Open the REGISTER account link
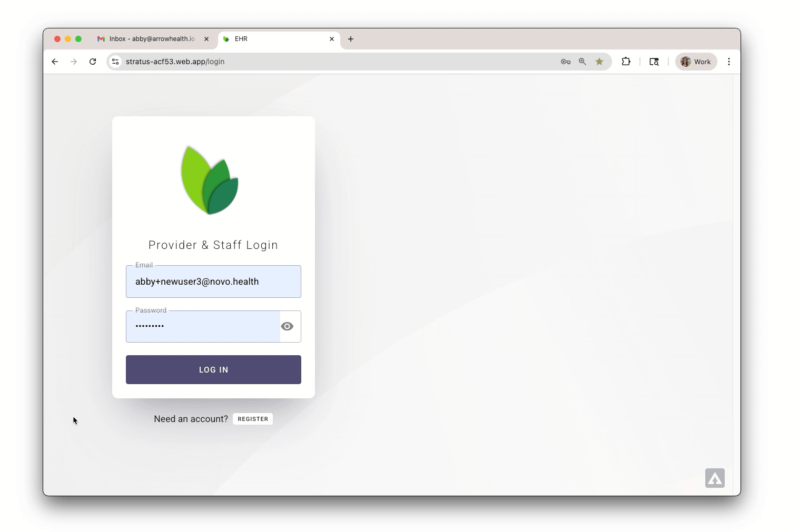This screenshot has width=789, height=532. [x=253, y=419]
